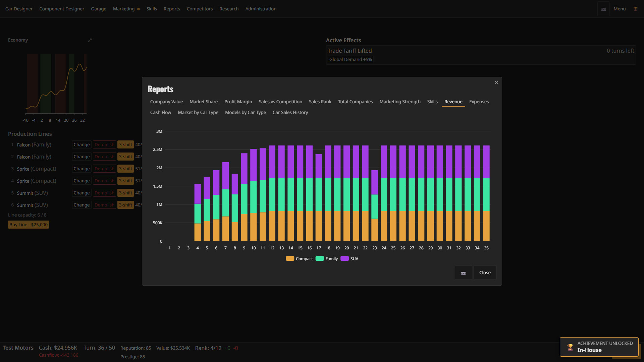The image size is (644, 362).
Task: Click Buy Line for $25,000
Action: [29, 225]
